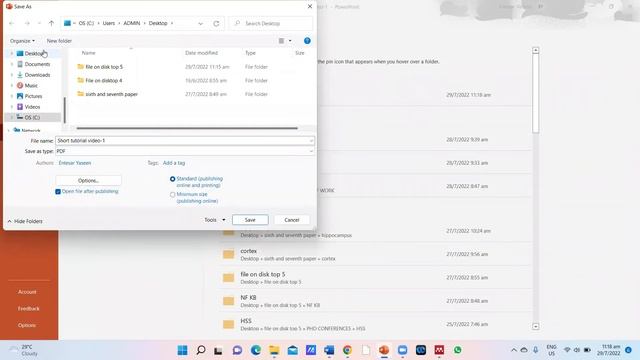Open Windows Start menu
This screenshot has height=360, width=640.
click(182, 350)
